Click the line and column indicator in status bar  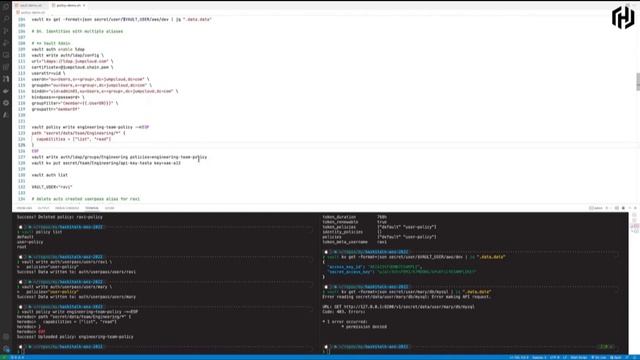tap(519, 358)
